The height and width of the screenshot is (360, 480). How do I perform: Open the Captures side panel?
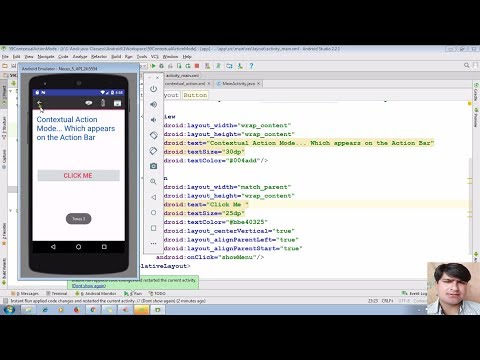(4, 159)
